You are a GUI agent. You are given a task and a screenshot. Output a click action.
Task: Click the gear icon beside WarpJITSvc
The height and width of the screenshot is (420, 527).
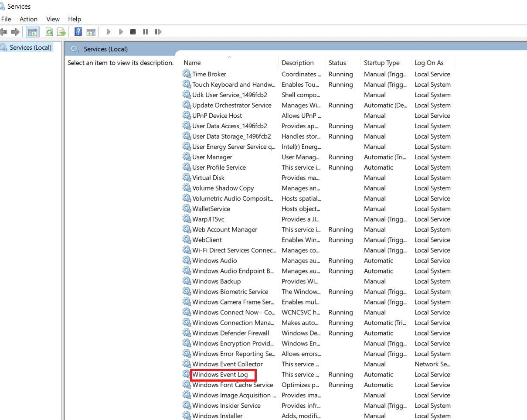(187, 219)
